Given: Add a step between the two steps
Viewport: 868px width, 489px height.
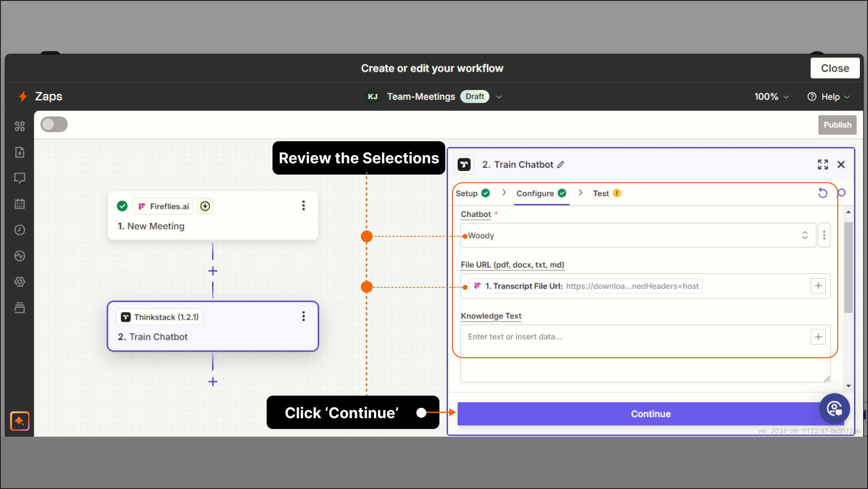Looking at the screenshot, I should [213, 271].
